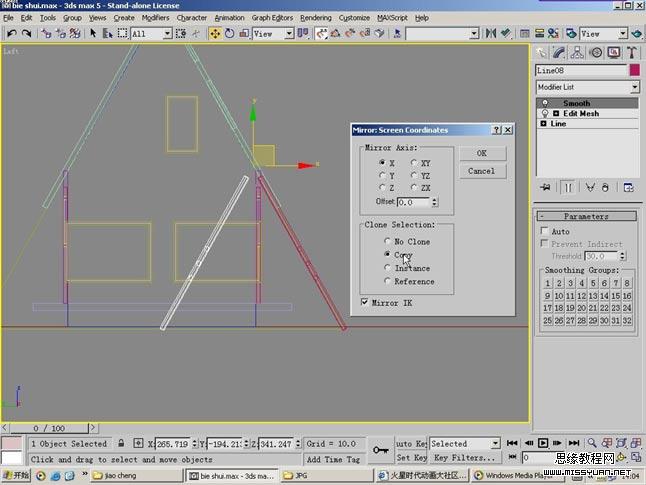
Task: Choose the Instance clone option
Action: coord(387,268)
